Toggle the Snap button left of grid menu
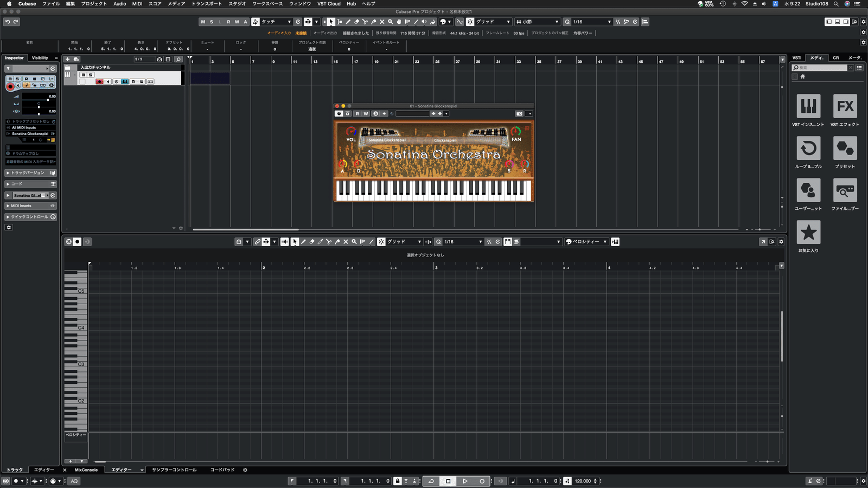 (x=470, y=22)
